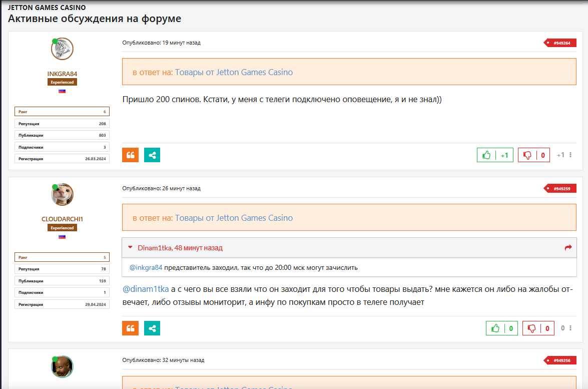Downvote INKGRA84's post with thumbs down
The image size is (588, 389).
(527, 155)
